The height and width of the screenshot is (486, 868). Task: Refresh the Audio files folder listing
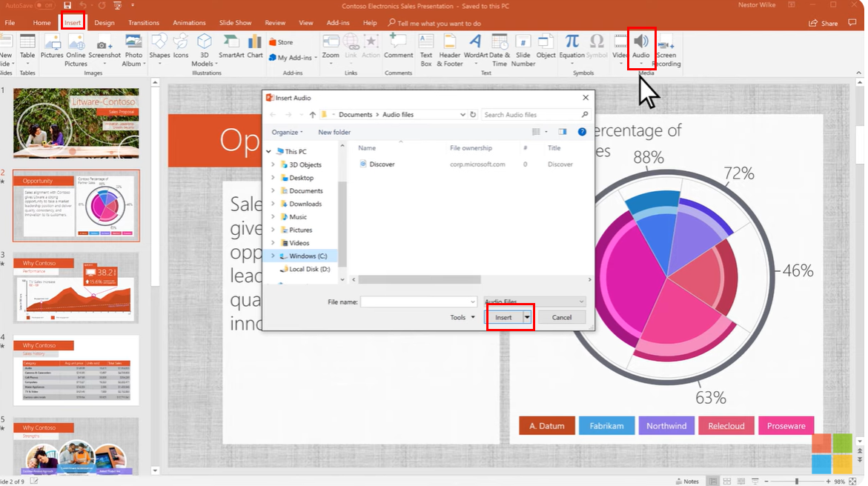473,115
